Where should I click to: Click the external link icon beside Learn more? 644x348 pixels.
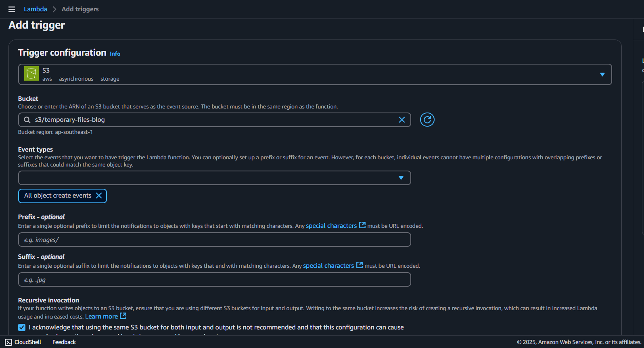point(123,316)
